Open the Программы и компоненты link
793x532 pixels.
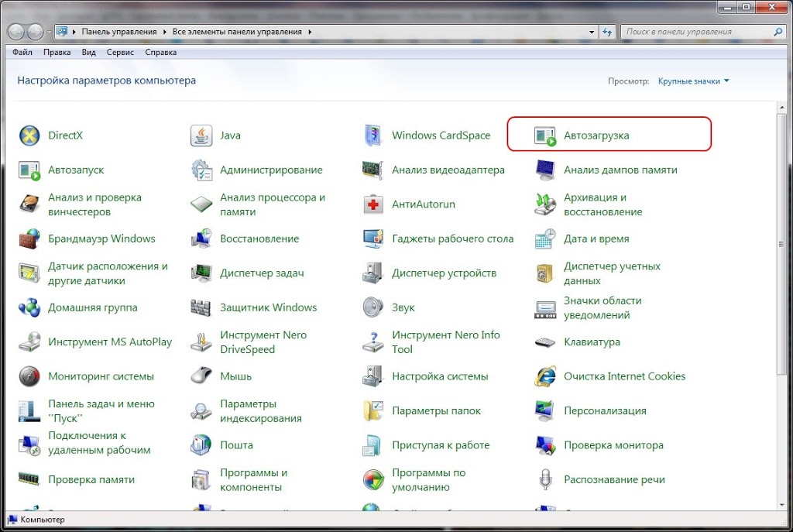tap(254, 479)
